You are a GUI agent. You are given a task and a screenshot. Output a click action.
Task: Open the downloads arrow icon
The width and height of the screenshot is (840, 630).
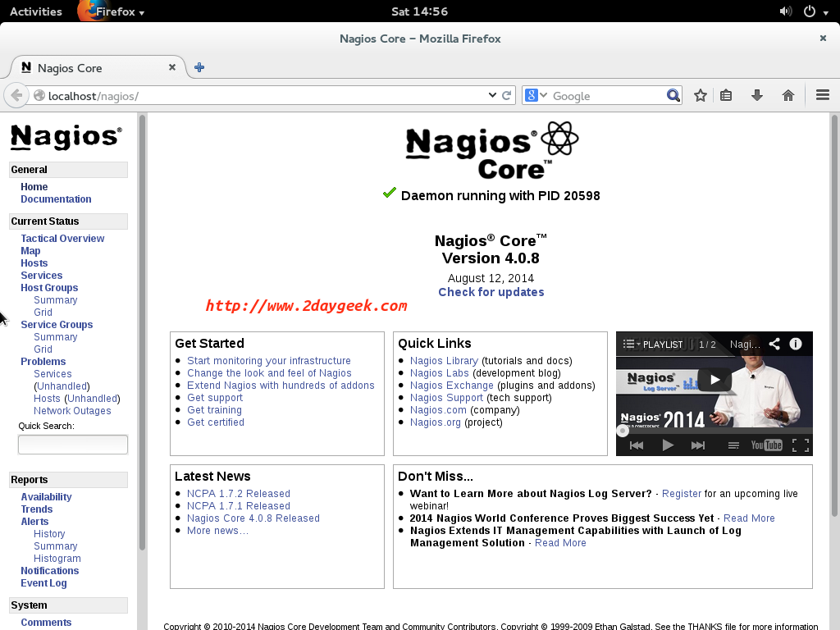(x=757, y=95)
